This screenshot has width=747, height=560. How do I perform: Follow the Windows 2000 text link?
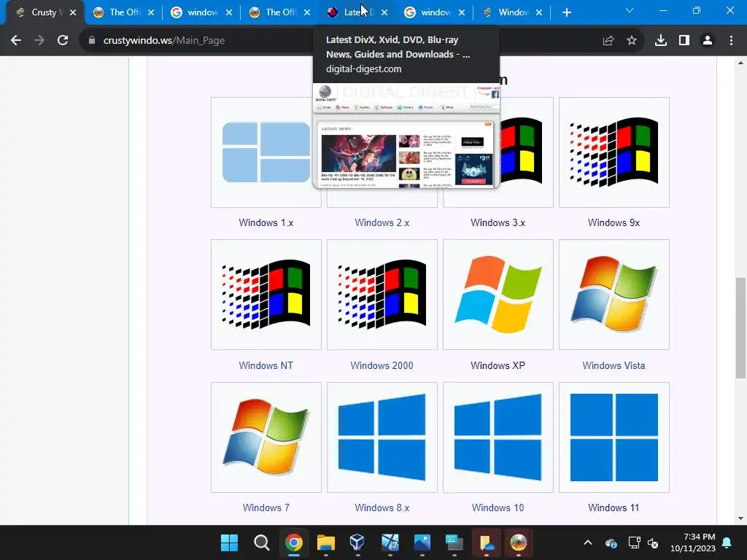tap(382, 366)
